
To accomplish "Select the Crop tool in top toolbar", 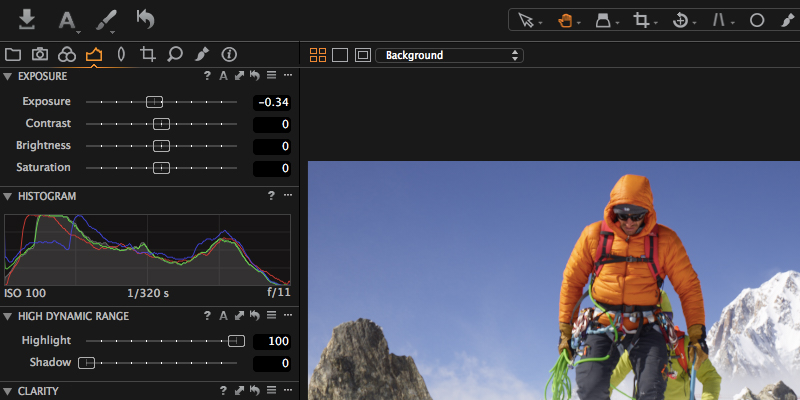I will coord(641,20).
